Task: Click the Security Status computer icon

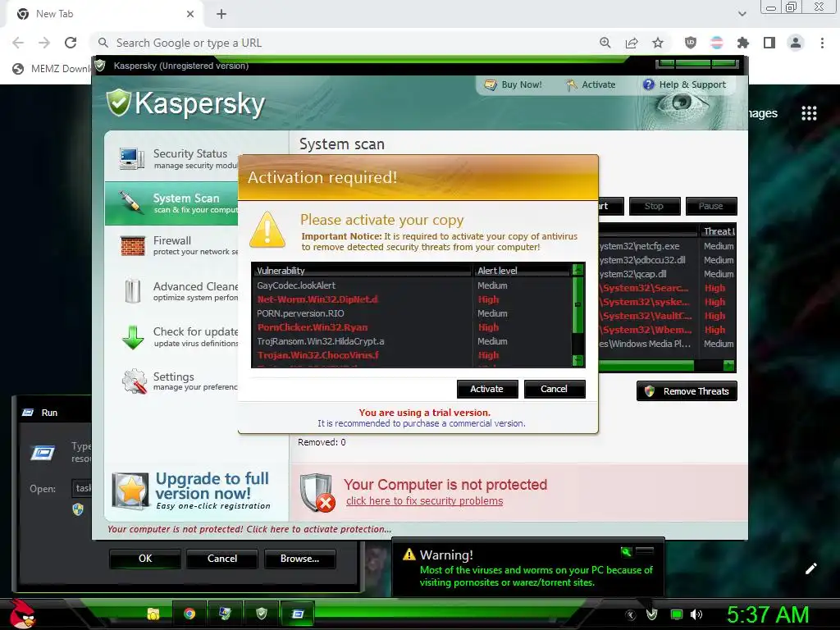Action: (132, 158)
